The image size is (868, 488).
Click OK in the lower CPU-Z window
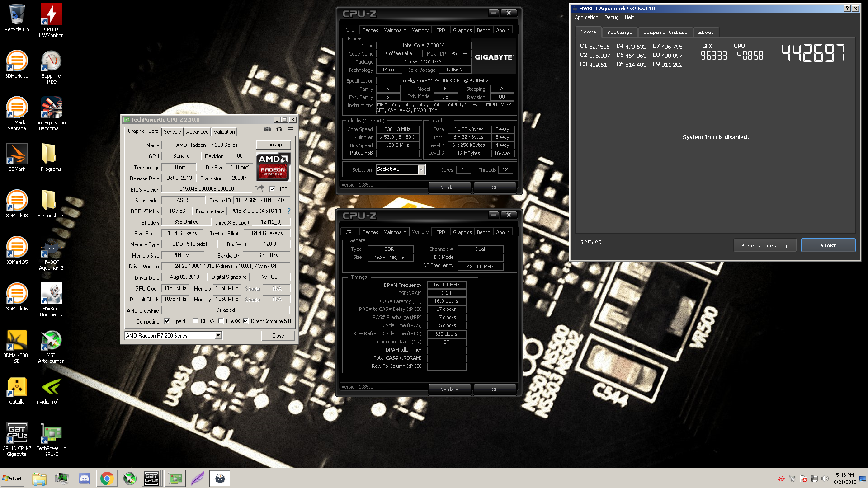(x=495, y=389)
